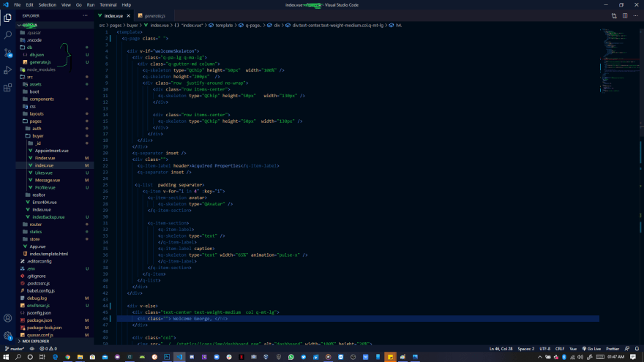Open the Manage gear icon
The height and width of the screenshot is (362, 644).
[7, 336]
